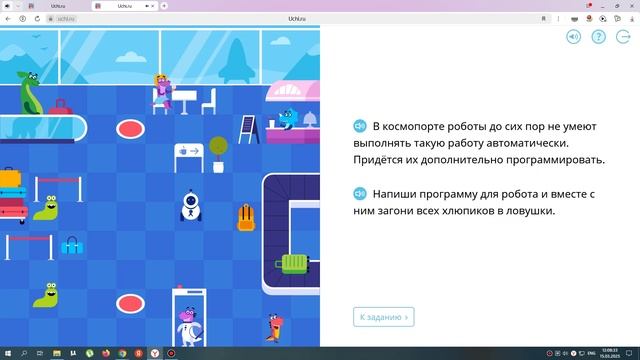
Task: Open help via the question mark icon
Action: coord(598,37)
